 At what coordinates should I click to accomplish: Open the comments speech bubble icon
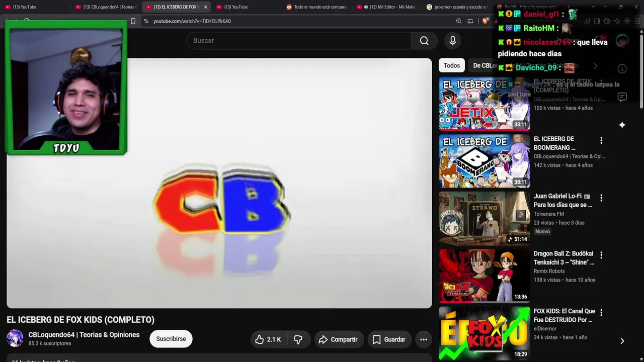[622, 97]
